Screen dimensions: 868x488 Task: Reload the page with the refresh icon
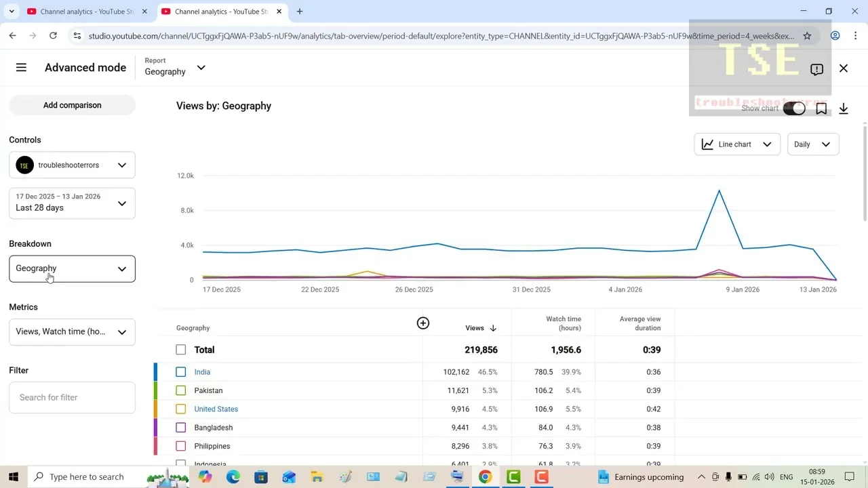coord(53,36)
